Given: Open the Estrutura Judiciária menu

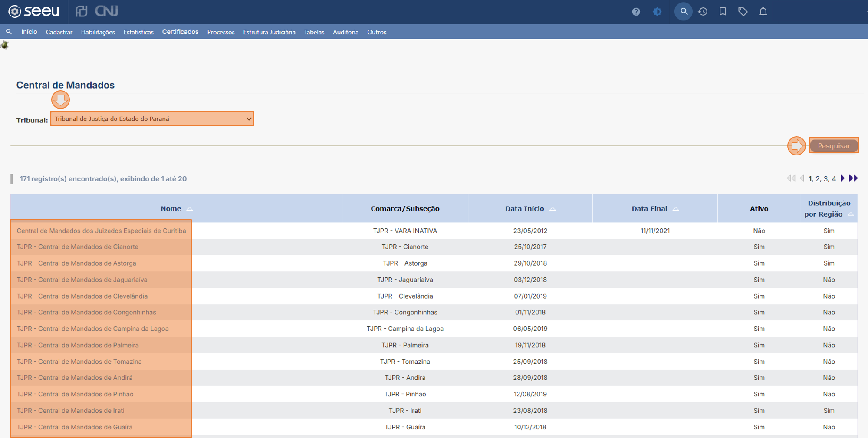Looking at the screenshot, I should point(269,32).
